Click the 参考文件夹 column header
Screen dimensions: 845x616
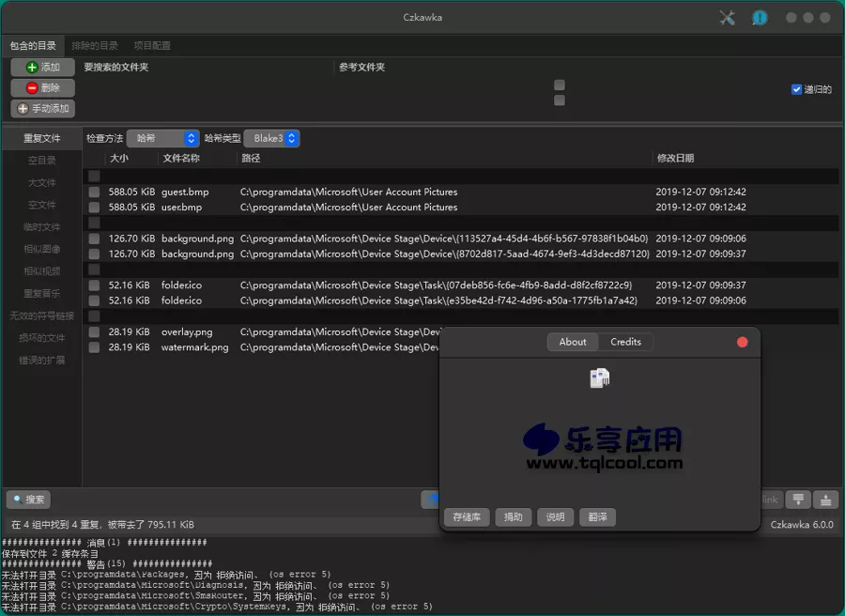click(x=362, y=68)
